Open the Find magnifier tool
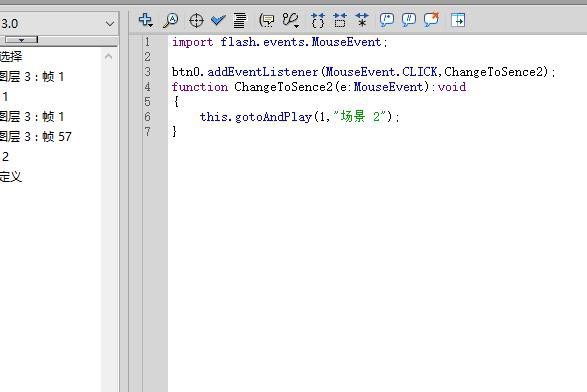Screen dimensions: 587x392 click(x=171, y=20)
